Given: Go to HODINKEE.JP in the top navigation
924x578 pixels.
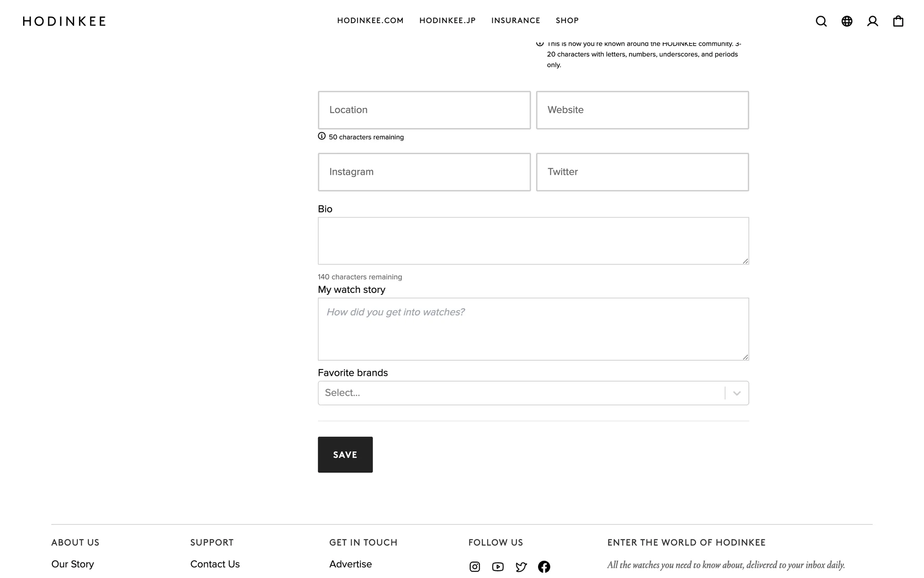Looking at the screenshot, I should 447,21.
